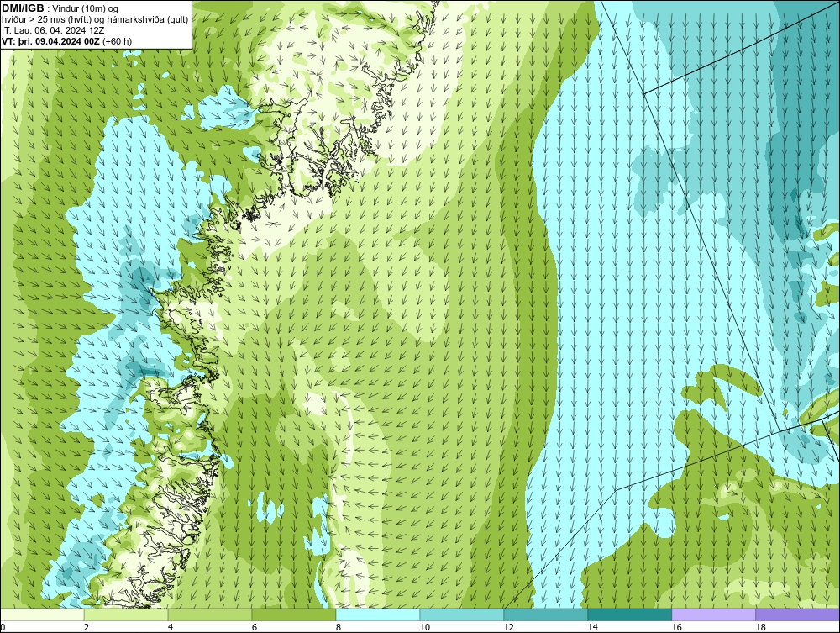
Task: Click the 16–18 m/s lavender legend swatch
Action: pos(713,615)
